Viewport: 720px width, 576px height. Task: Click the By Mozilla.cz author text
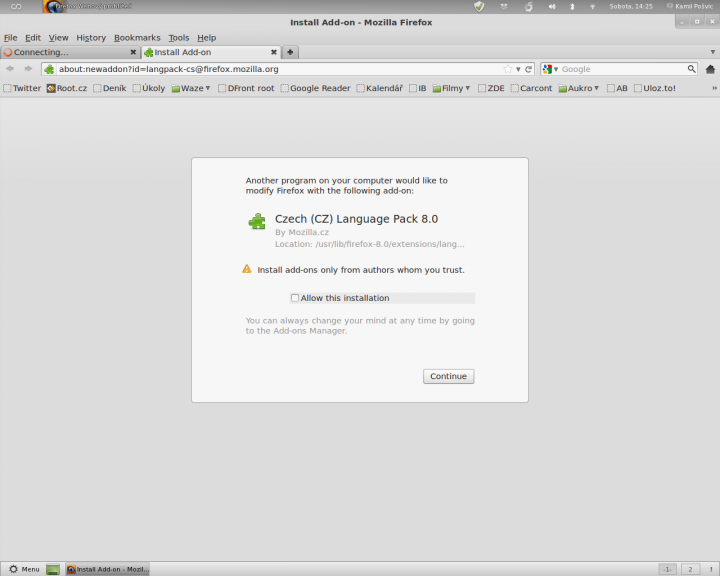tap(302, 232)
